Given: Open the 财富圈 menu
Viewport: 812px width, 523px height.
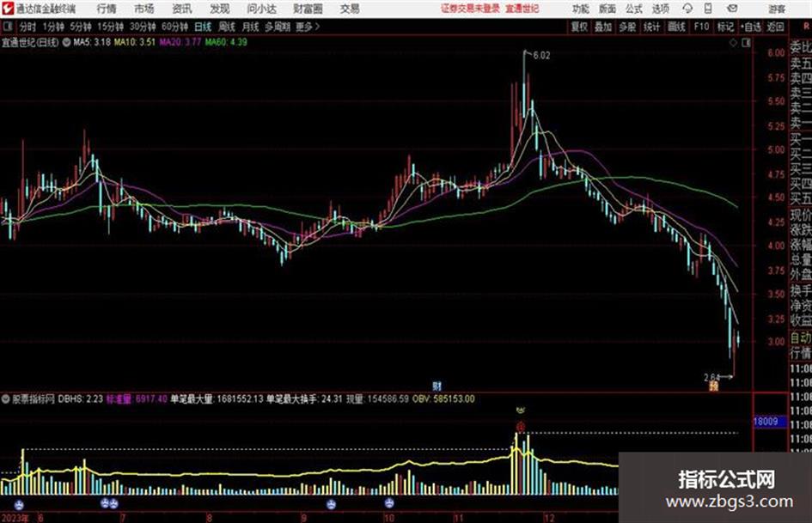Looking at the screenshot, I should click(x=308, y=9).
